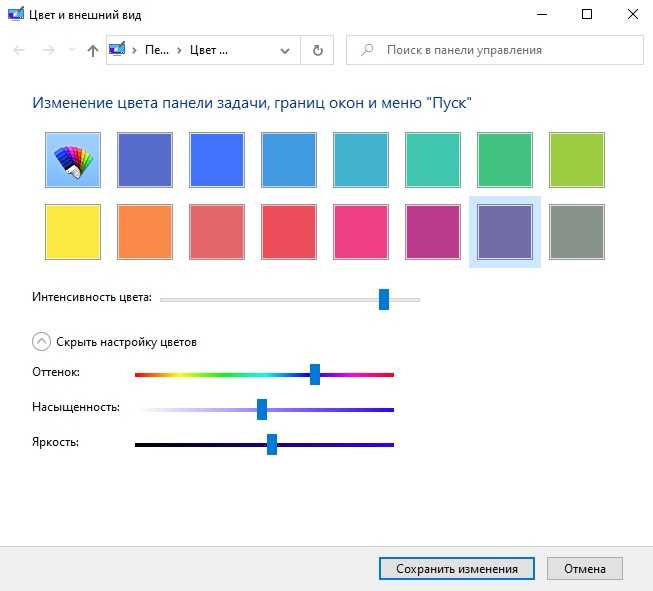The height and width of the screenshot is (591, 653).
Task: Choose the gray color swatch
Action: 577,232
